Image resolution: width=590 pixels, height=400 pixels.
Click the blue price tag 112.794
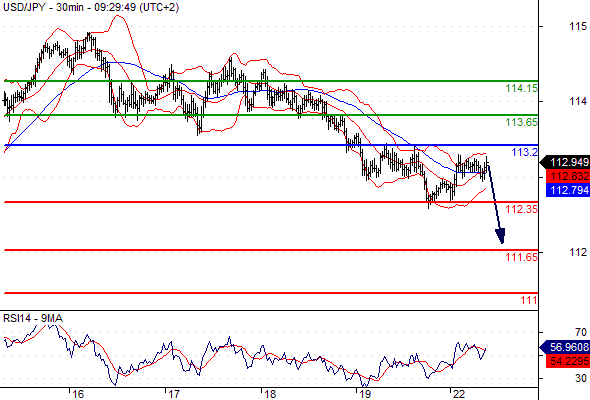pos(568,190)
